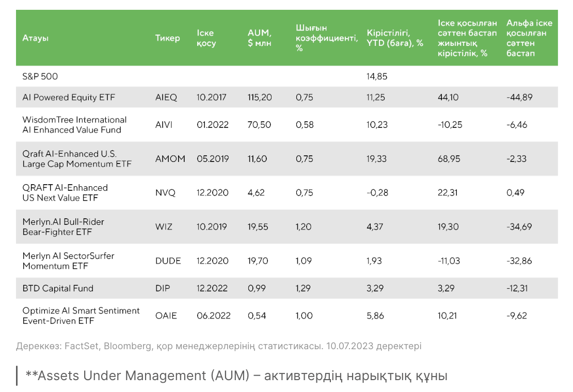Screen dimensions: 573x392
Task: Click the DUDE ticker cell
Action: tap(168, 261)
